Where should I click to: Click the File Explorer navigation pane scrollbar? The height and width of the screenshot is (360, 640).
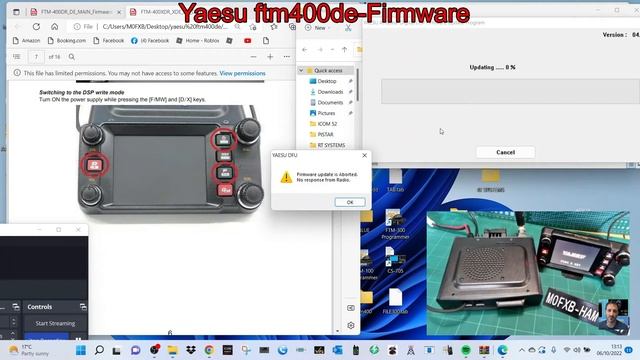coord(358,85)
